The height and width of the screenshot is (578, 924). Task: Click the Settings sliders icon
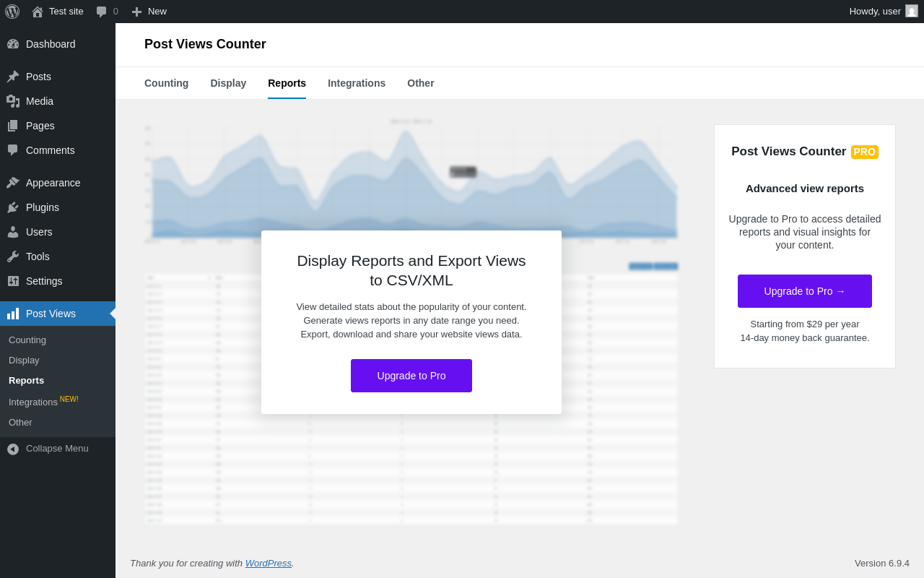tap(13, 281)
